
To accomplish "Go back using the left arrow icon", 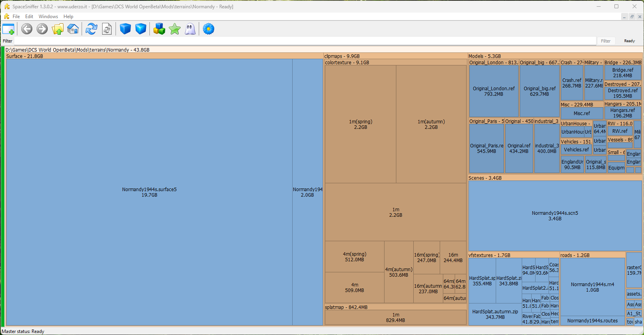I will (27, 29).
